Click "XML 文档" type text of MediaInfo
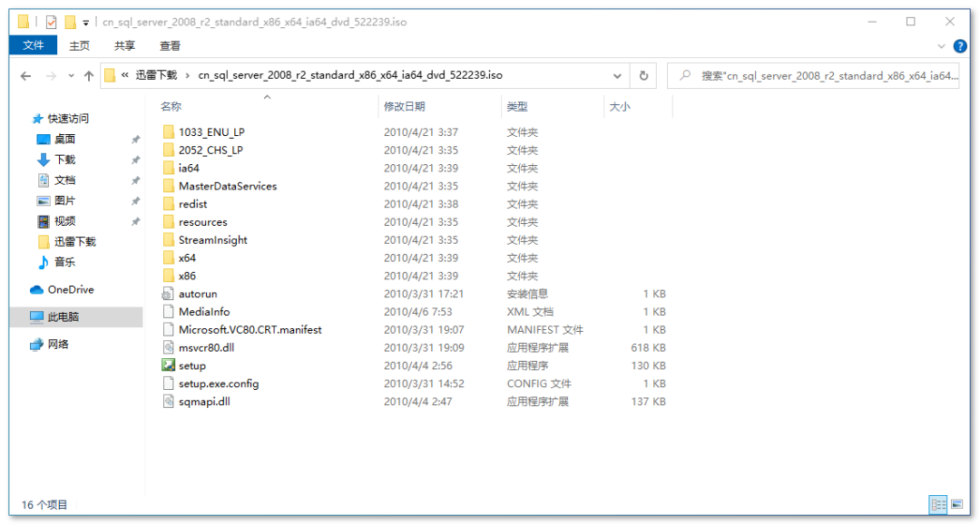This screenshot has width=980, height=525. click(x=530, y=312)
